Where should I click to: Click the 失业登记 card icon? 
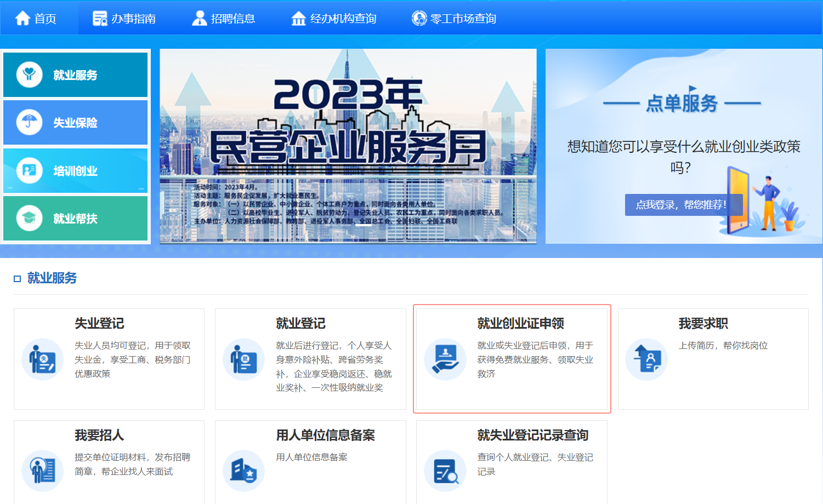click(x=42, y=359)
